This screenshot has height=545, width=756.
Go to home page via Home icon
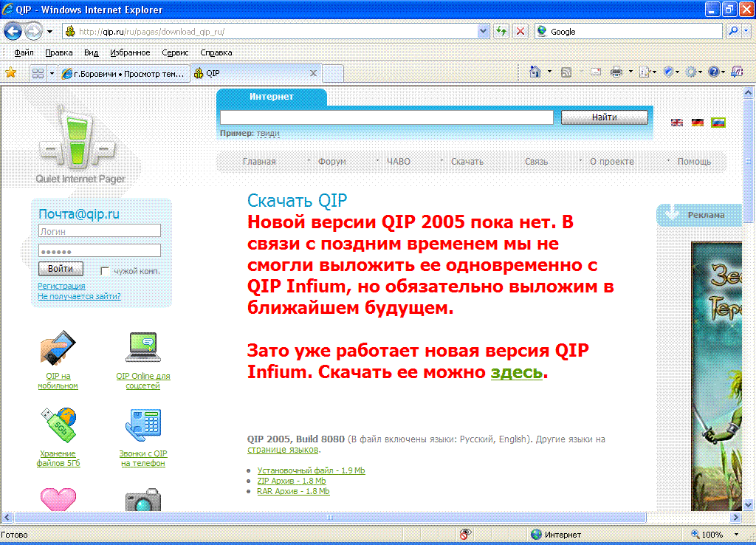(535, 72)
